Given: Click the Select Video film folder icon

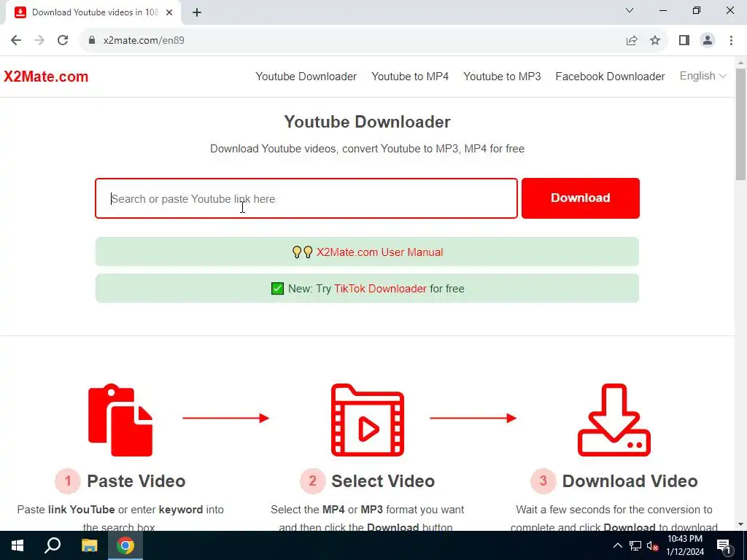Looking at the screenshot, I should tap(368, 420).
